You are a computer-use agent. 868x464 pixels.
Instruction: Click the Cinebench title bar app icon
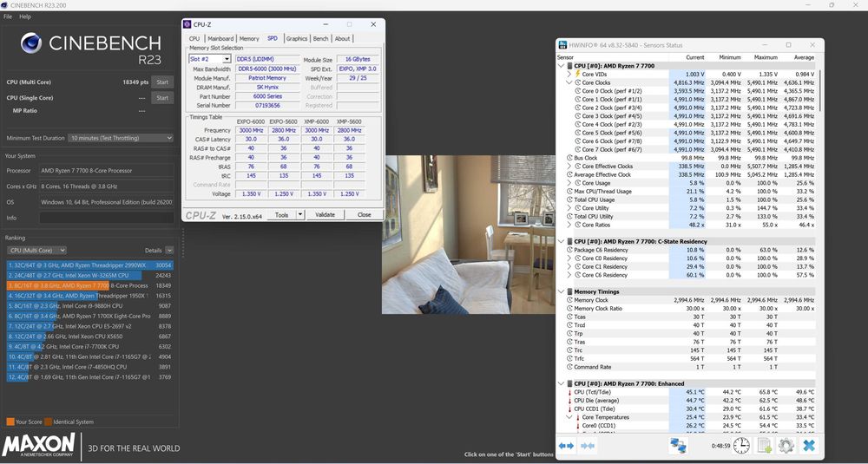point(4,4)
